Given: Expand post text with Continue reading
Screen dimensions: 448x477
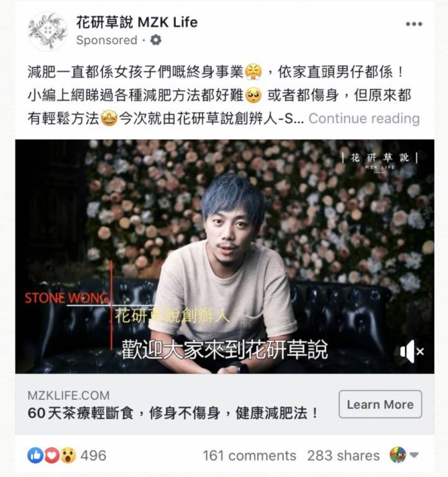Looking at the screenshot, I should click(x=364, y=119).
